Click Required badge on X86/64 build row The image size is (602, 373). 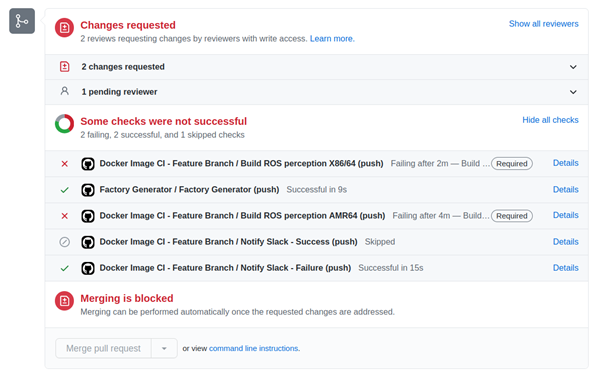512,164
